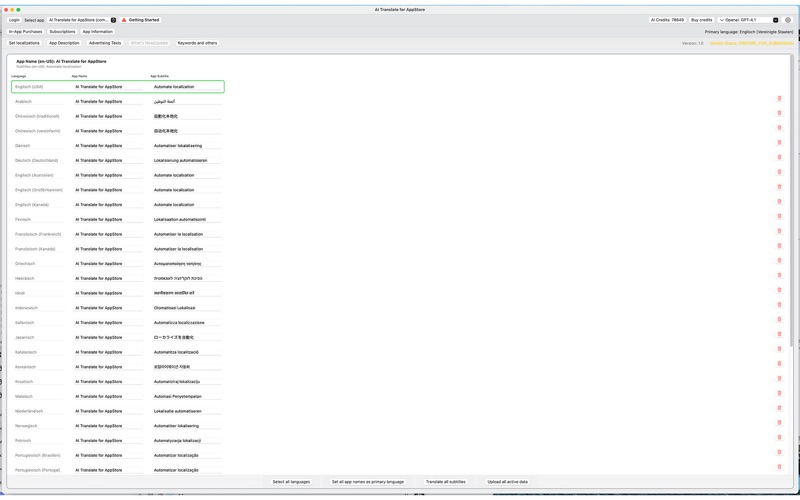
Task: Switch to App Information section
Action: (97, 32)
